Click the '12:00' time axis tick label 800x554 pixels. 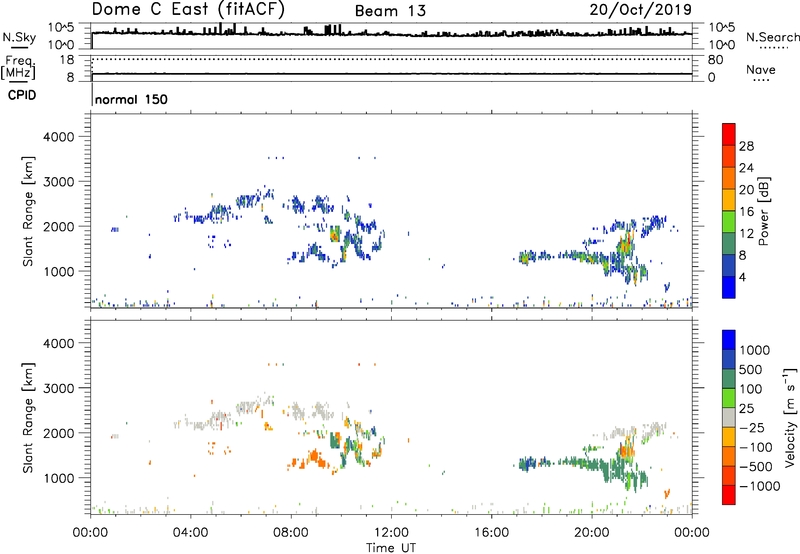point(391,533)
